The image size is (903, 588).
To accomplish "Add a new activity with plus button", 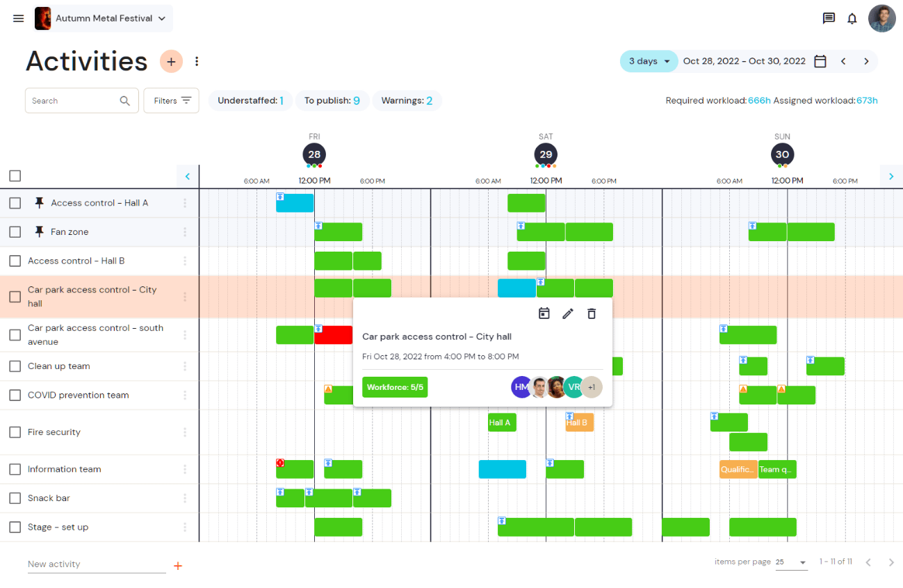I will [171, 61].
